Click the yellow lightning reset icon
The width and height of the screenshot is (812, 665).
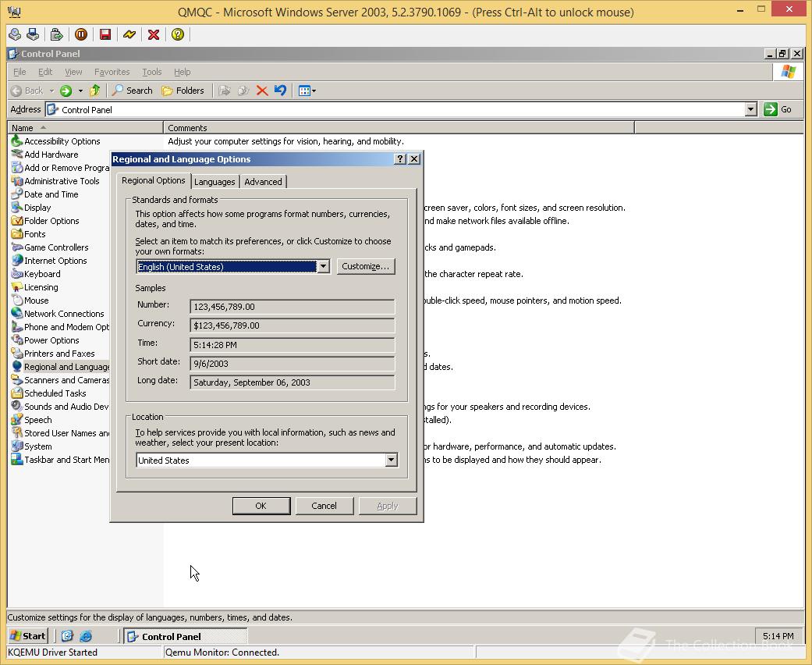tap(129, 34)
